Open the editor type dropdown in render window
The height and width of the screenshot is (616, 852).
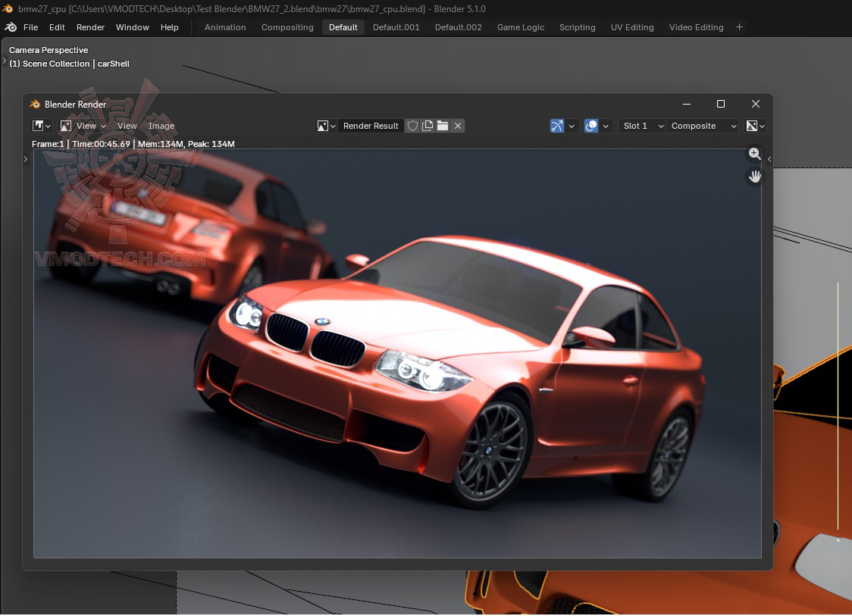click(x=41, y=126)
